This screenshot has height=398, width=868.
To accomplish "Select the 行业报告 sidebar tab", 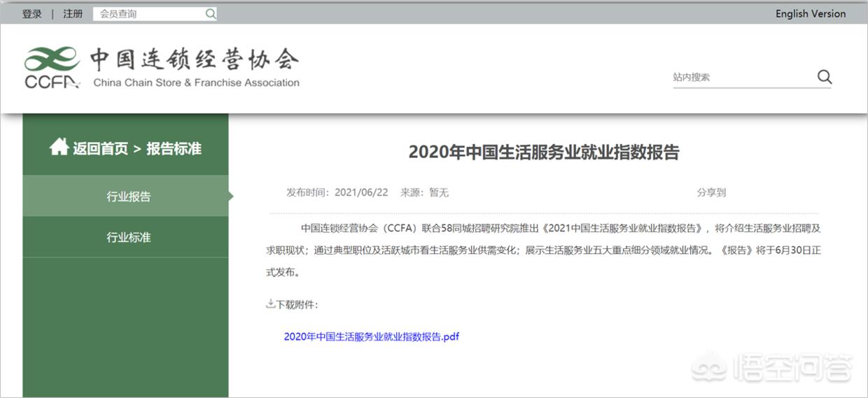I will (126, 197).
